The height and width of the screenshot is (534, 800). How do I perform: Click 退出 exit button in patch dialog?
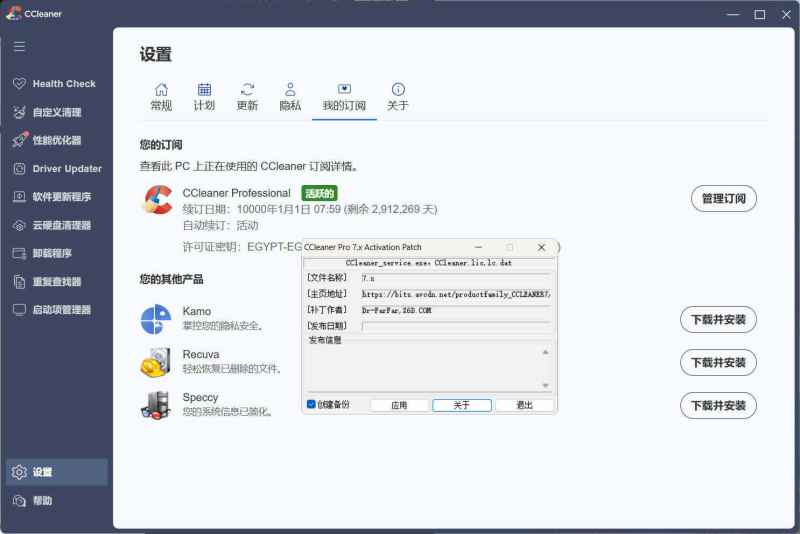coord(524,405)
